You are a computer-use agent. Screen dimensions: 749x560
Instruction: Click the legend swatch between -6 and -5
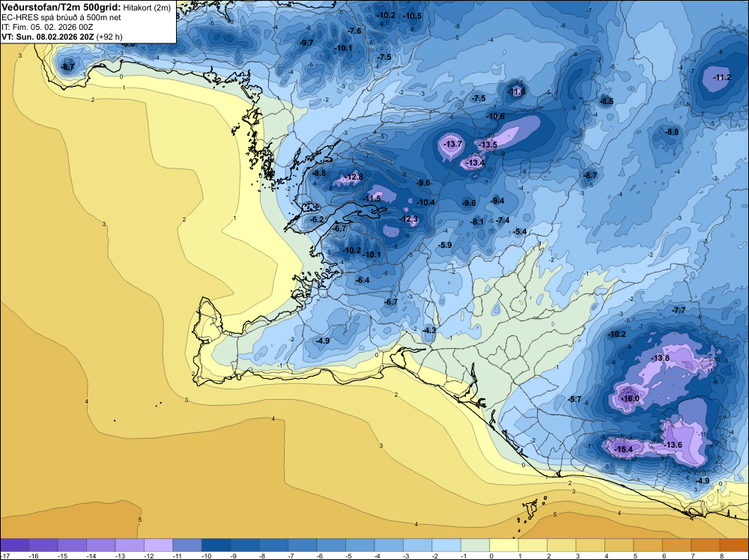[x=332, y=545]
